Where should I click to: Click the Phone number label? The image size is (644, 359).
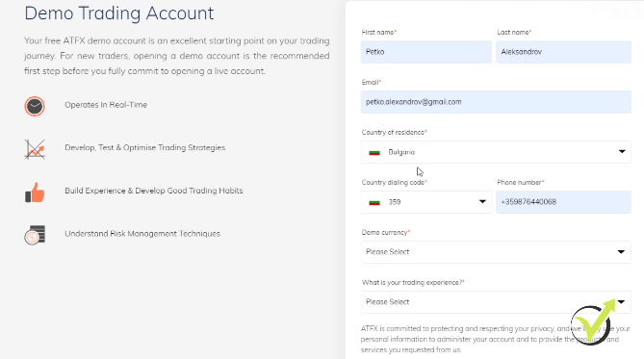point(521,182)
